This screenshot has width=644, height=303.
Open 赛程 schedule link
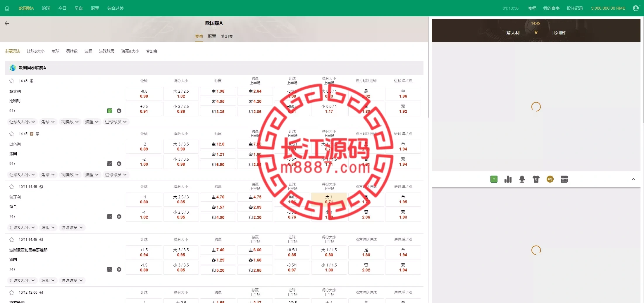click(532, 8)
